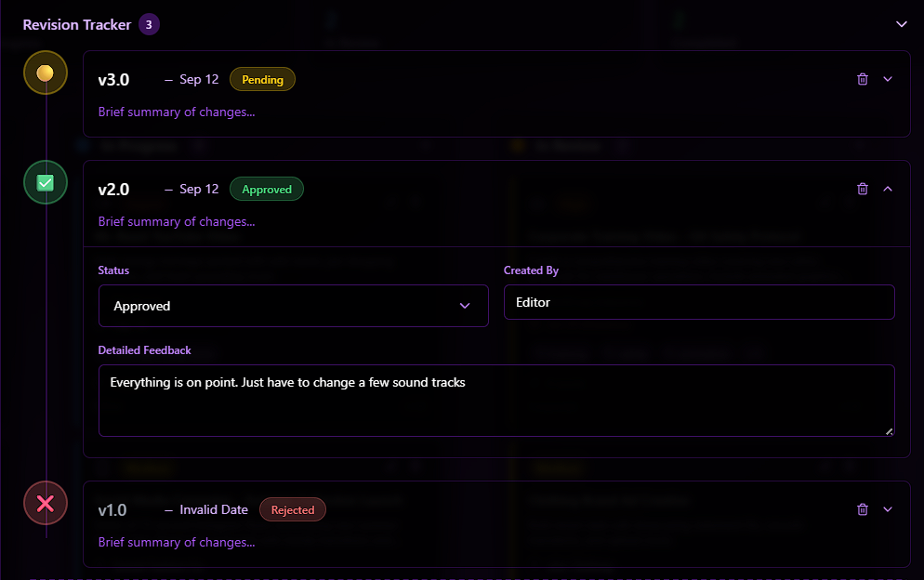924x580 pixels.
Task: Delete the v3.0 revision with its trash icon
Action: 862,79
